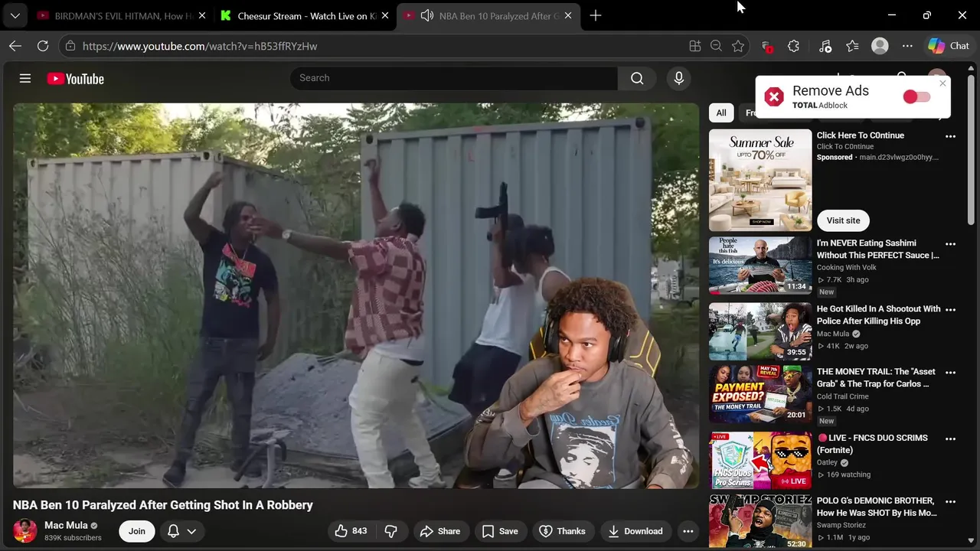Click the zoom out magnifier in address bar

pos(716,46)
